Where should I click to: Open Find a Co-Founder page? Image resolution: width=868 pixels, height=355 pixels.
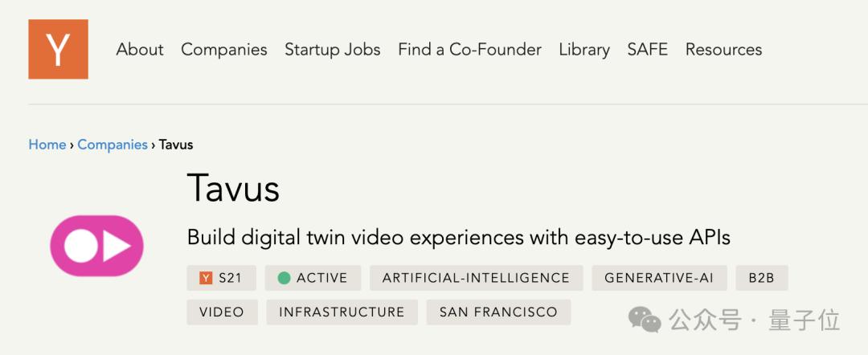click(469, 50)
